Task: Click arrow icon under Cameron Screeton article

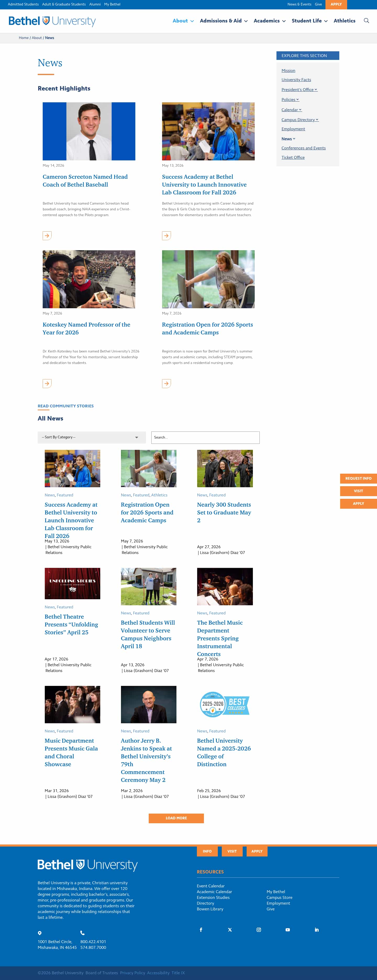Action: click(47, 236)
